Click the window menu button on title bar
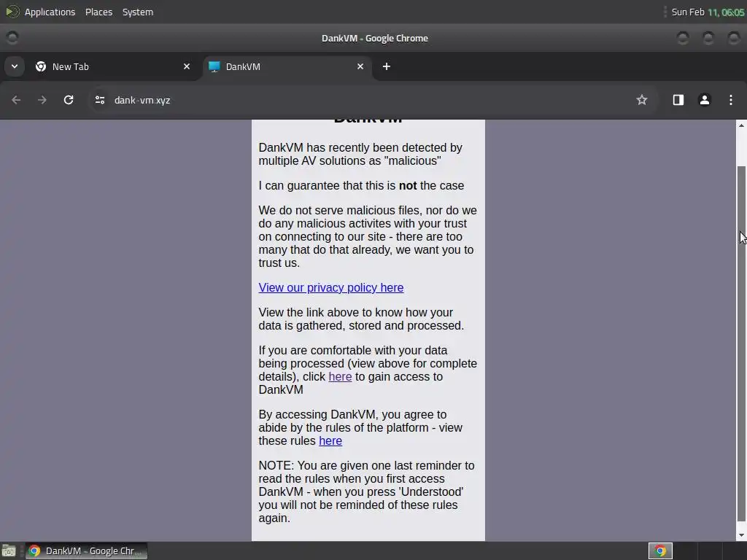The image size is (747, 560). (12, 38)
